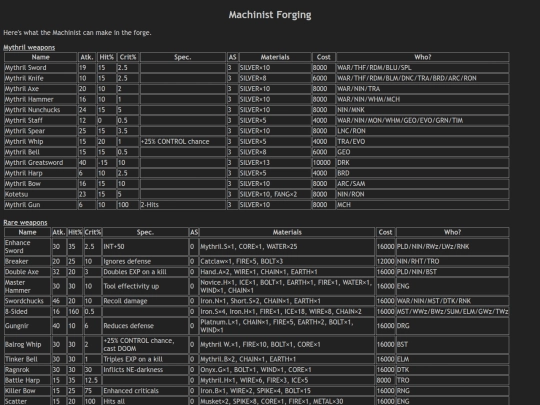The width and height of the screenshot is (540, 405).
Task: Click the 'Reduces defense' spec cell
Action: [x=145, y=326]
